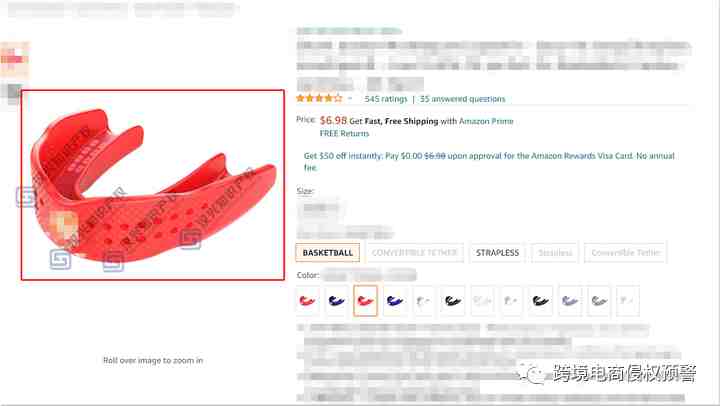Choose the lavender mouthguard color swatch
Screen dimensions: 720x406
point(570,301)
